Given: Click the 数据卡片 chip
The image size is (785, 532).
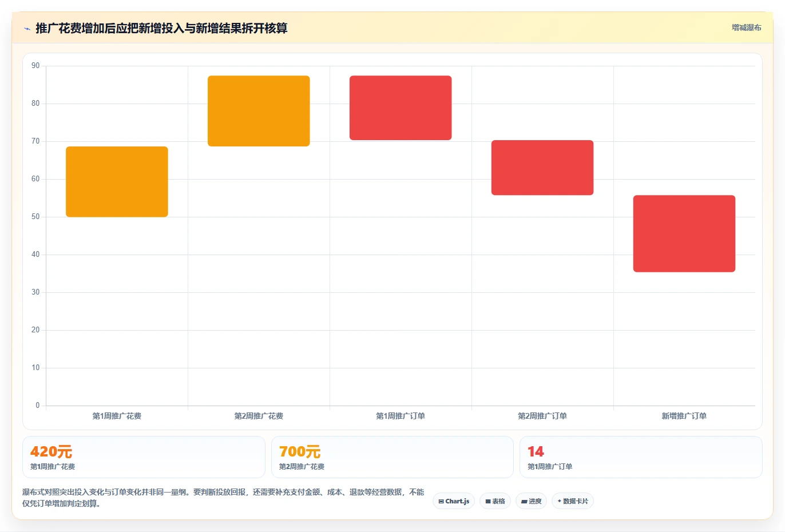Looking at the screenshot, I should [x=572, y=501].
